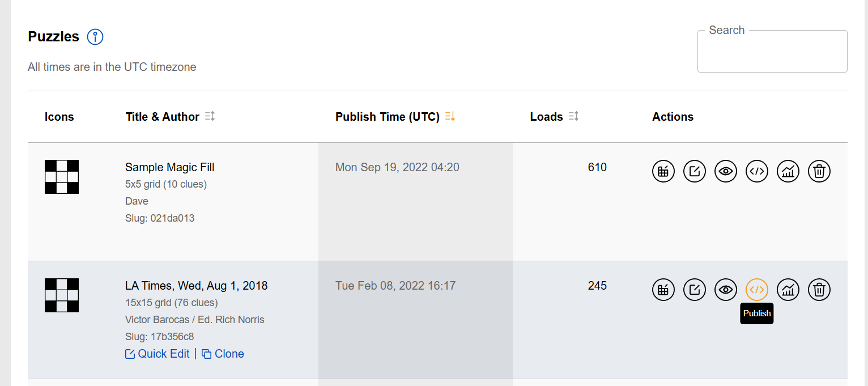
Task: Sort table by Title & Author
Action: (x=210, y=116)
